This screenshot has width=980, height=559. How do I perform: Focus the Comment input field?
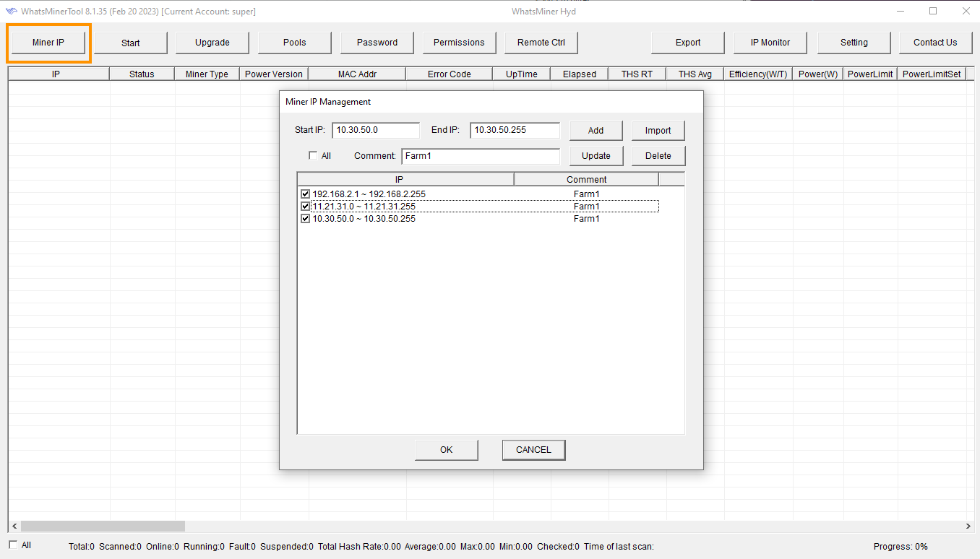tap(481, 156)
